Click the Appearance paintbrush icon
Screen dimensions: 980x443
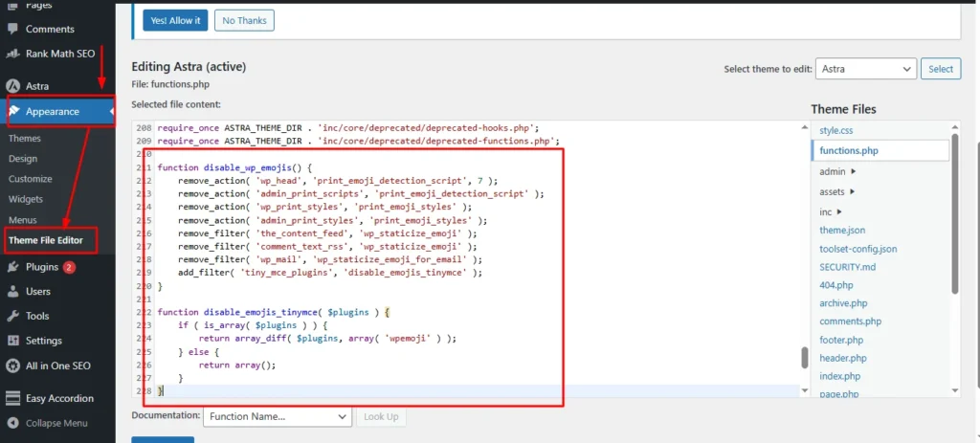click(13, 111)
